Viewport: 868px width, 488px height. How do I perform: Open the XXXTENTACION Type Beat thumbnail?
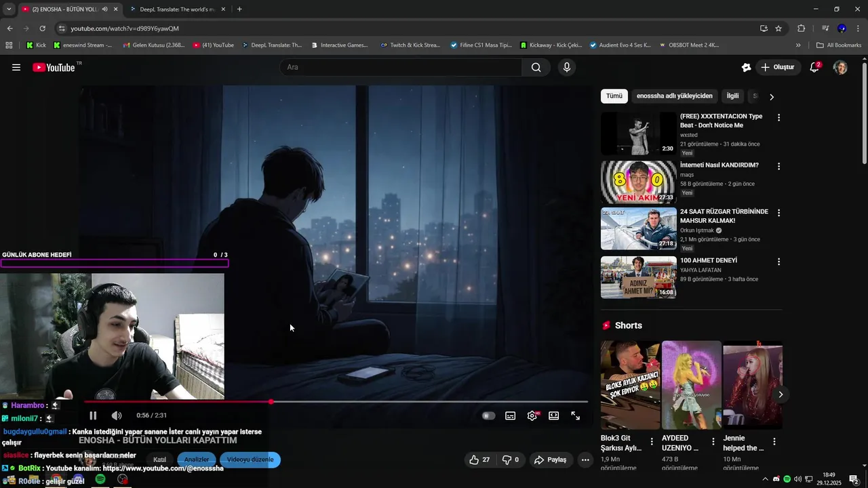pyautogui.click(x=638, y=134)
